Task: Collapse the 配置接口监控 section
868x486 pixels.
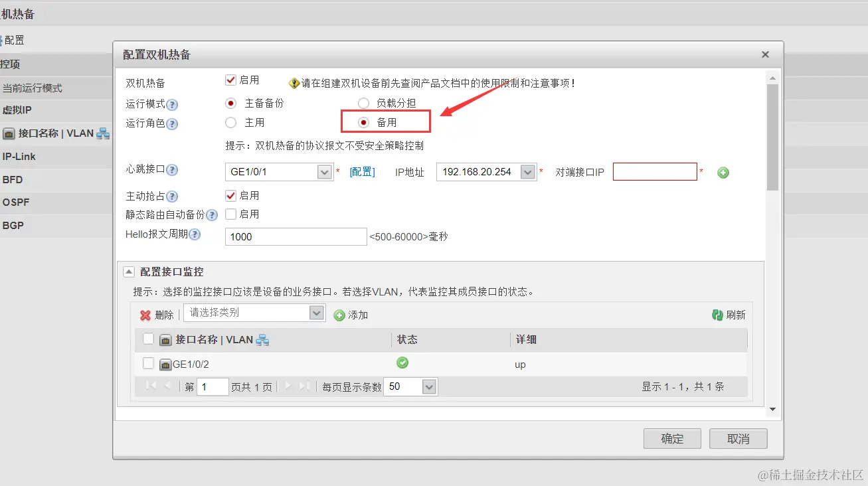Action: pos(129,272)
